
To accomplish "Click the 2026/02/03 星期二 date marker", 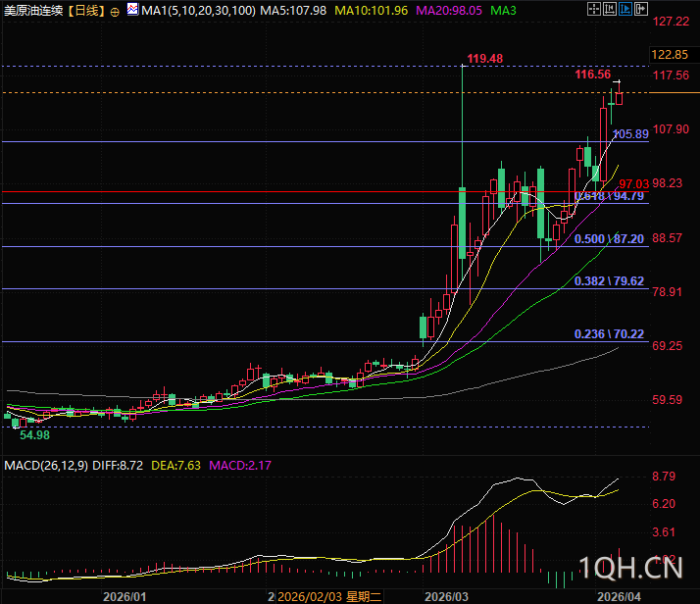I will click(x=329, y=597).
